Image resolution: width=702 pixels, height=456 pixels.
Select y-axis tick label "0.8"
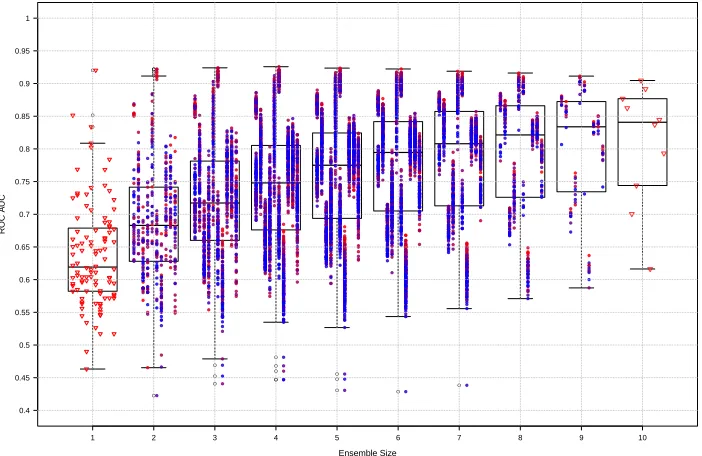click(x=24, y=149)
